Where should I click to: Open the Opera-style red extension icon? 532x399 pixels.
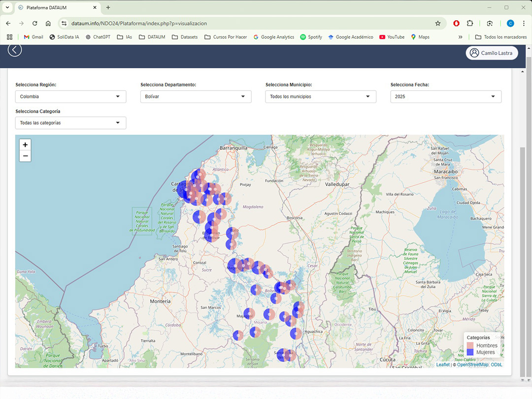point(457,23)
